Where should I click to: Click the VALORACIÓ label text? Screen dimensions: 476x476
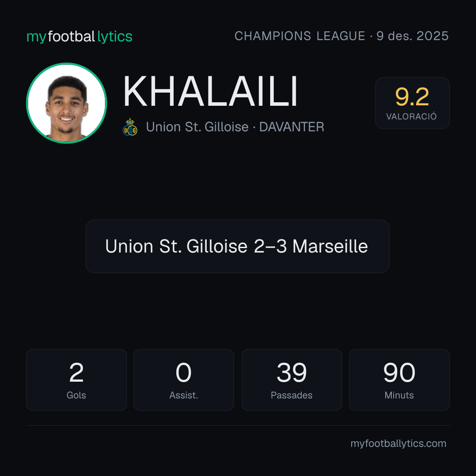pyautogui.click(x=411, y=116)
